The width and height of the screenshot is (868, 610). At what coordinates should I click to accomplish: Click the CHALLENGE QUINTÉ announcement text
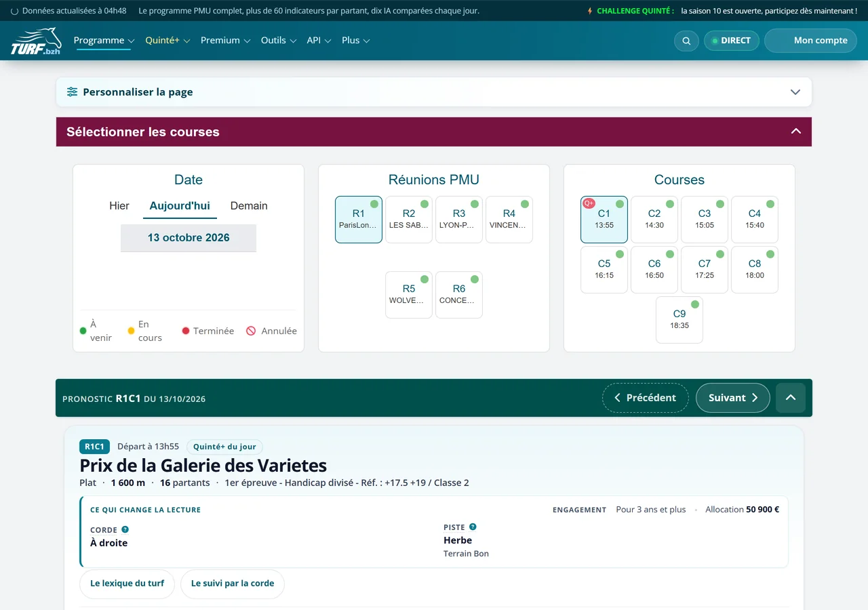point(635,11)
